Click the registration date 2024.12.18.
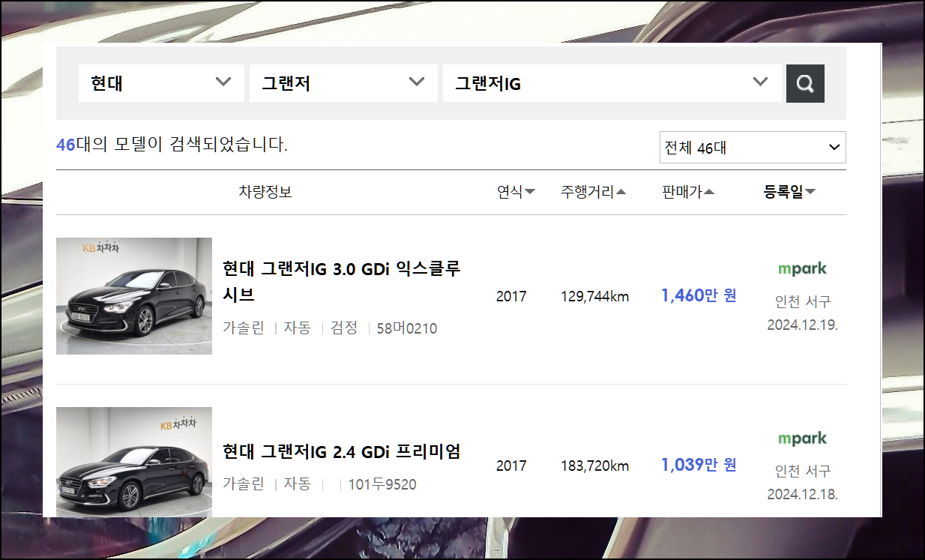Screen dimensions: 925x560 point(802,494)
